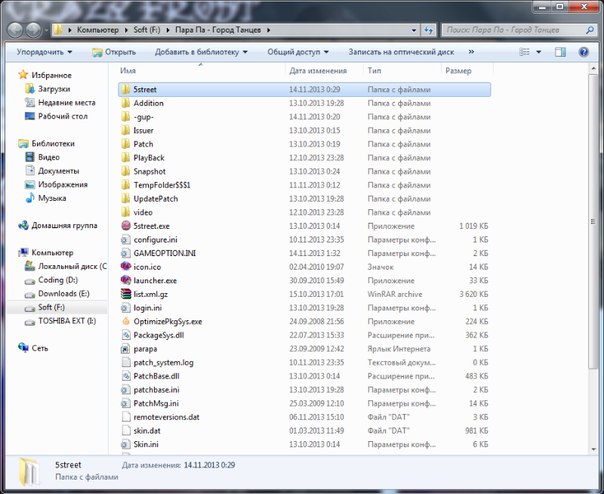The width and height of the screenshot is (604, 494).
Task: Click the Изображения library icon
Action: coord(30,184)
